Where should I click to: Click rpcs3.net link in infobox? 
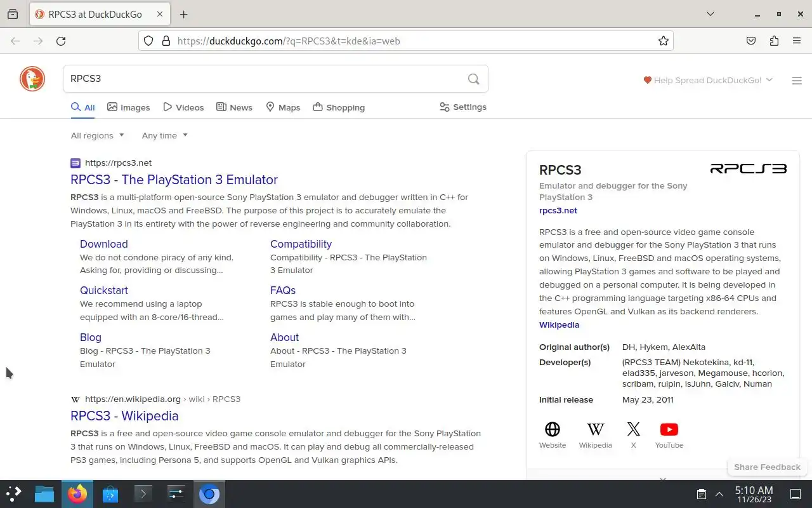558,210
